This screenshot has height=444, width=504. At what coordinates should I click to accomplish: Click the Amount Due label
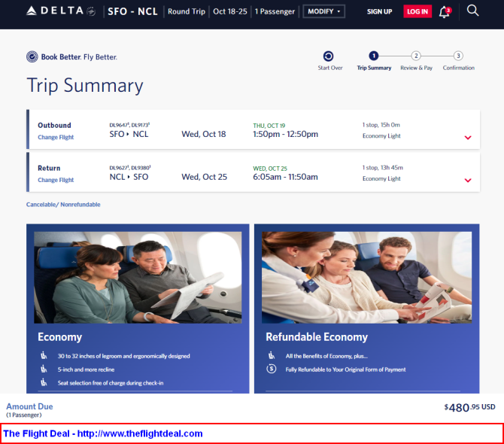[x=29, y=406]
